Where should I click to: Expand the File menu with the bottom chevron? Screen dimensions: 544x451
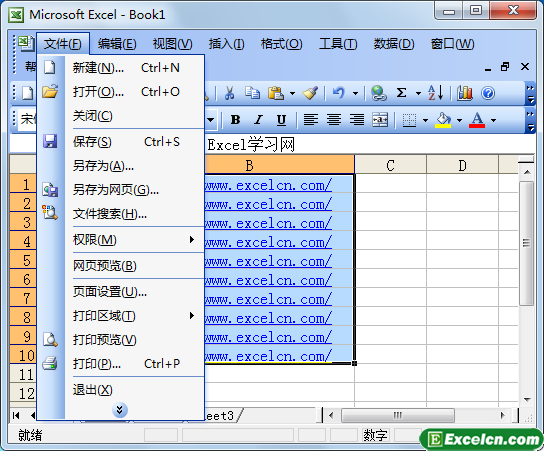coord(120,410)
